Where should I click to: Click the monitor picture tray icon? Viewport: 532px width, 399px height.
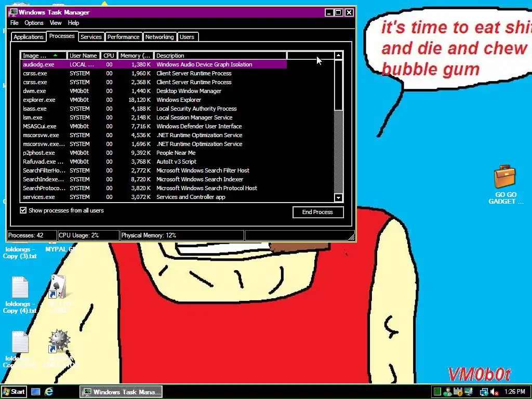[469, 392]
